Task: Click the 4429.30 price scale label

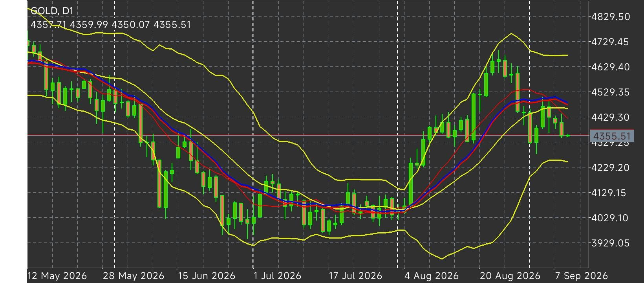Action: pyautogui.click(x=610, y=117)
